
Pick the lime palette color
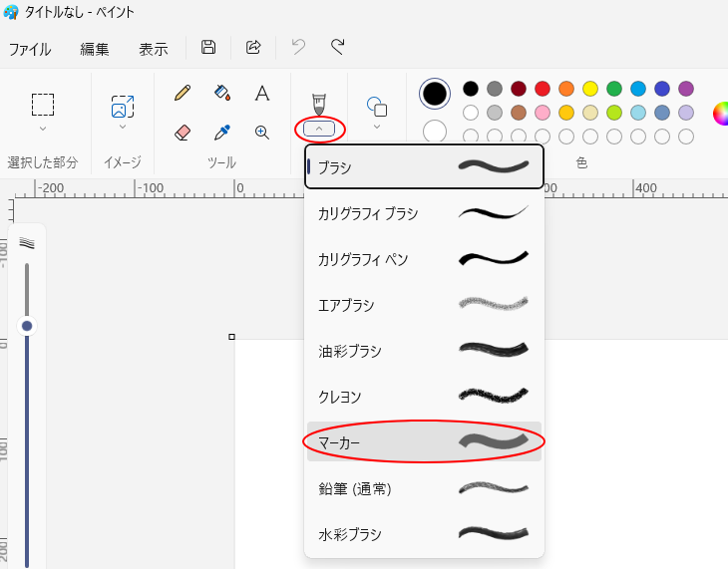(614, 113)
